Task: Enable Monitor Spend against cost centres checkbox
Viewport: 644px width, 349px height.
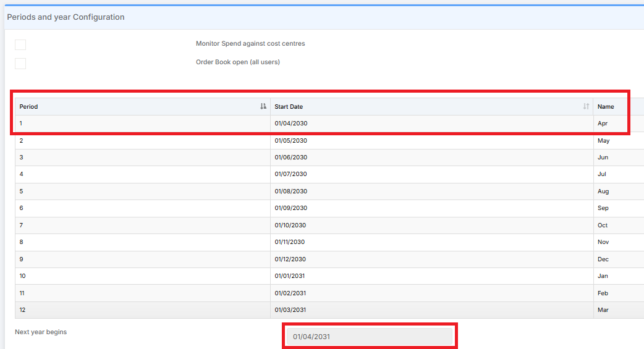Action: pos(20,44)
